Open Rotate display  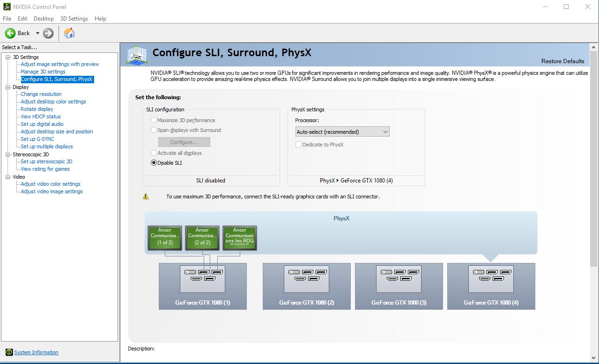pyautogui.click(x=37, y=109)
